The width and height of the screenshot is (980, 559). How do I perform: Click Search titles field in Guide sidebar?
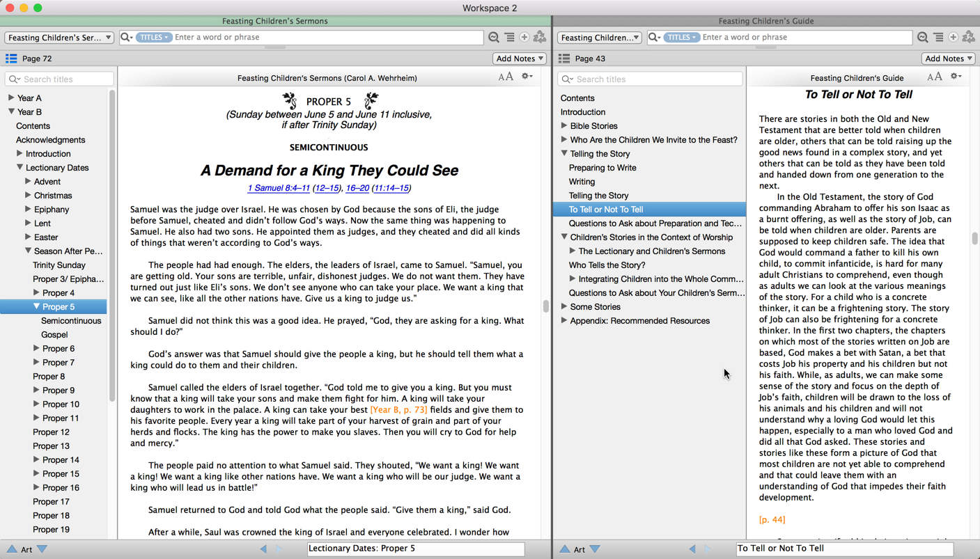point(651,79)
